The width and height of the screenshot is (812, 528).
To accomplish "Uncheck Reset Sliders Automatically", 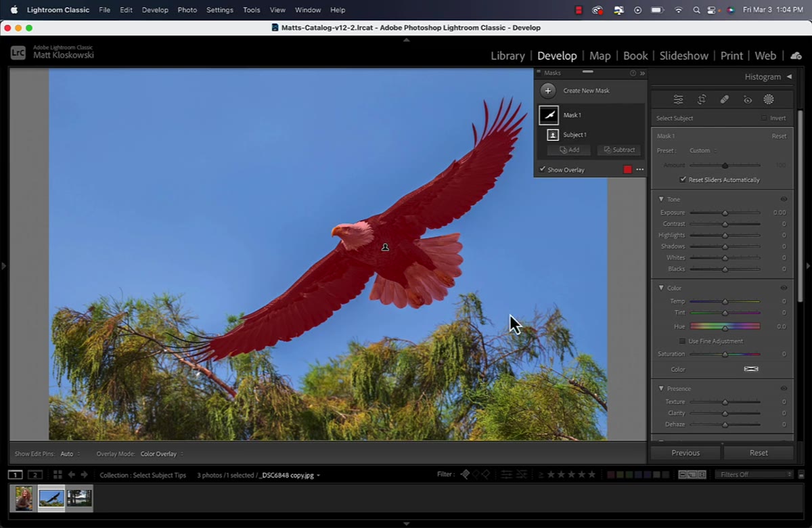I will pyautogui.click(x=683, y=179).
